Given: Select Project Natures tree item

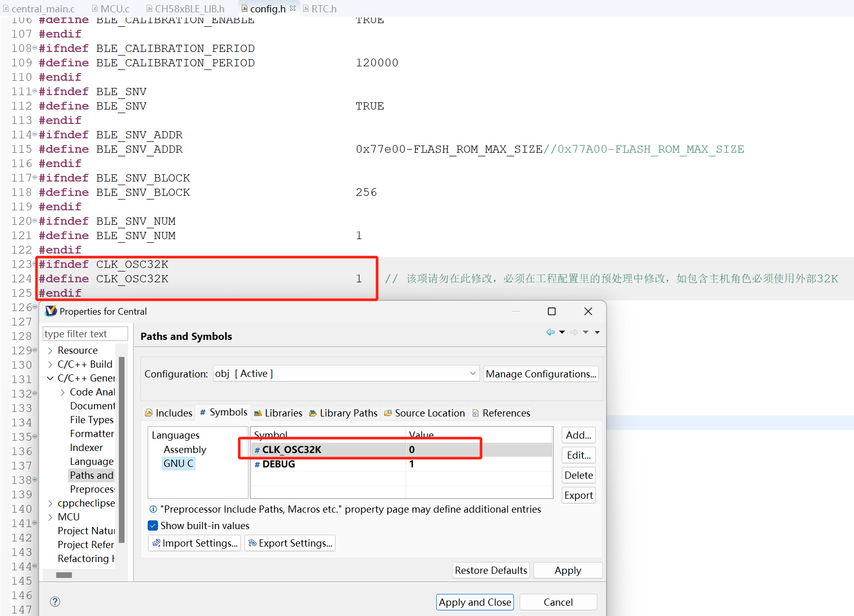Looking at the screenshot, I should point(86,531).
